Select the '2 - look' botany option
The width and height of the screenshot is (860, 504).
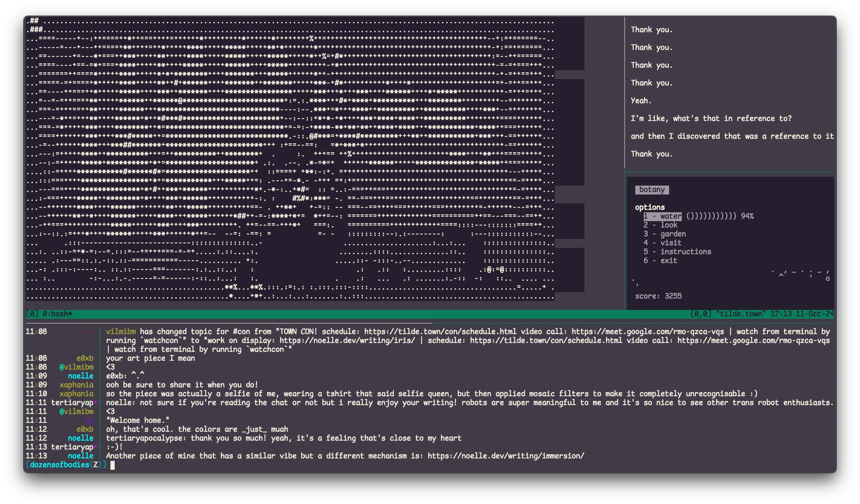[660, 225]
